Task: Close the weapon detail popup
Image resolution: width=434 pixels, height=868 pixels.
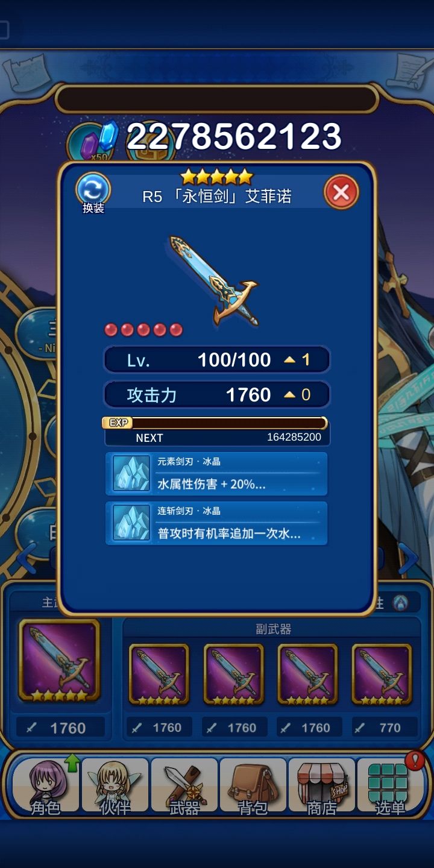Action: tap(341, 193)
